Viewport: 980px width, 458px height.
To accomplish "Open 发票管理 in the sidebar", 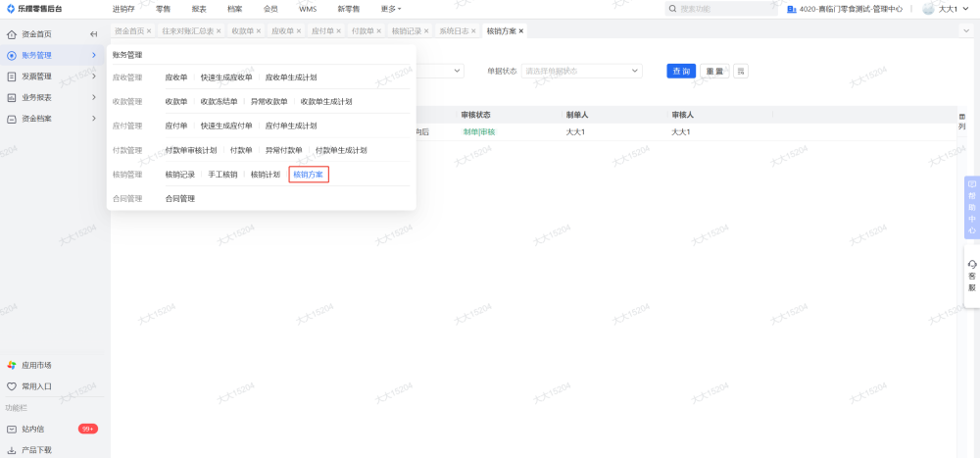I will pyautogui.click(x=37, y=76).
